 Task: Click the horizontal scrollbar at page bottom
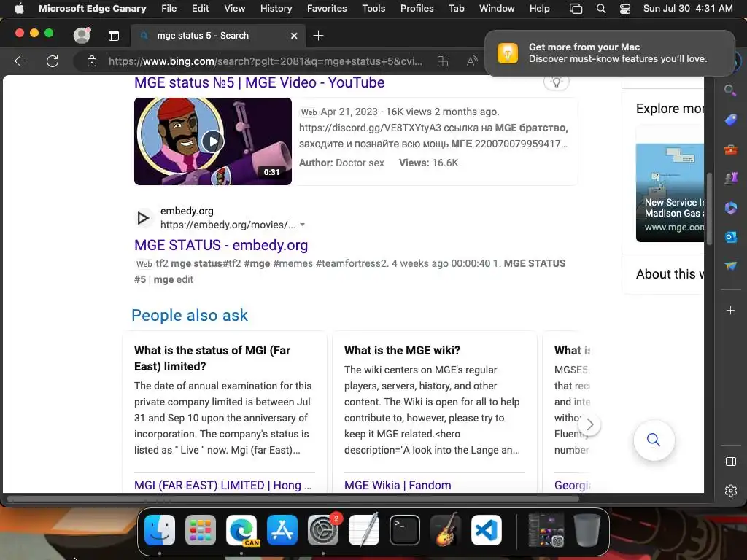click(293, 499)
